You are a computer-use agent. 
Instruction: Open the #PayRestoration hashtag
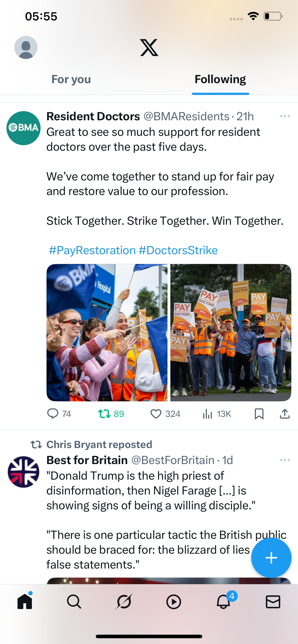click(92, 250)
